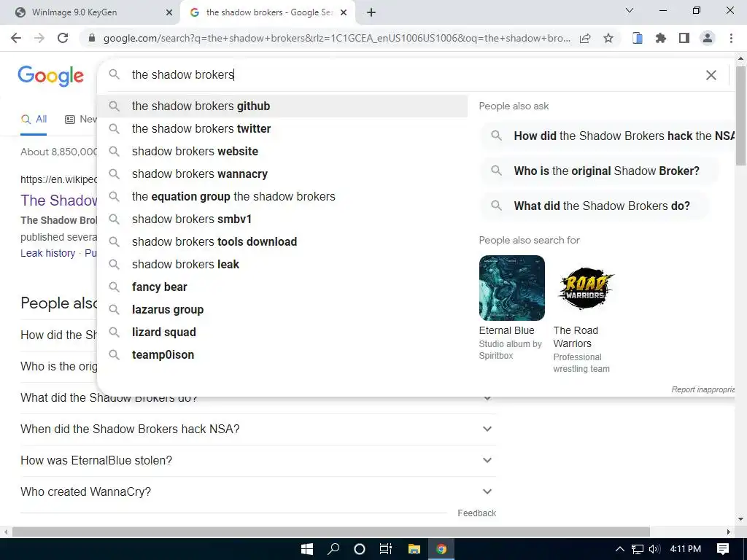
Task: Open the Eternal Blue album thumbnail
Action: pyautogui.click(x=511, y=288)
